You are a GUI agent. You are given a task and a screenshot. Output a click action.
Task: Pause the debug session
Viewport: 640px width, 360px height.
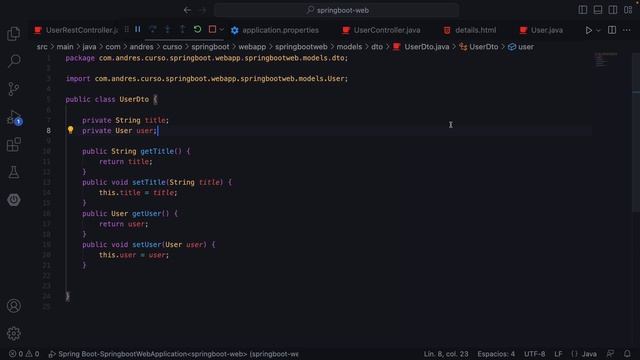(x=138, y=29)
